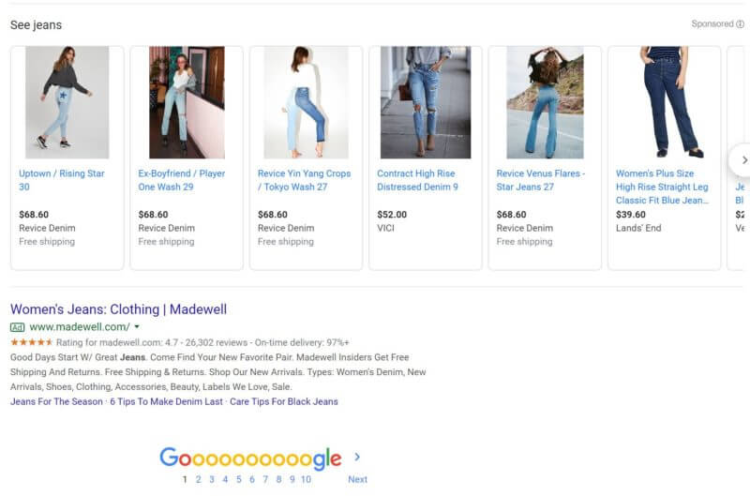Open Revice Venus Flares product thumbnail
Image resolution: width=750 pixels, height=496 pixels.
tap(545, 102)
